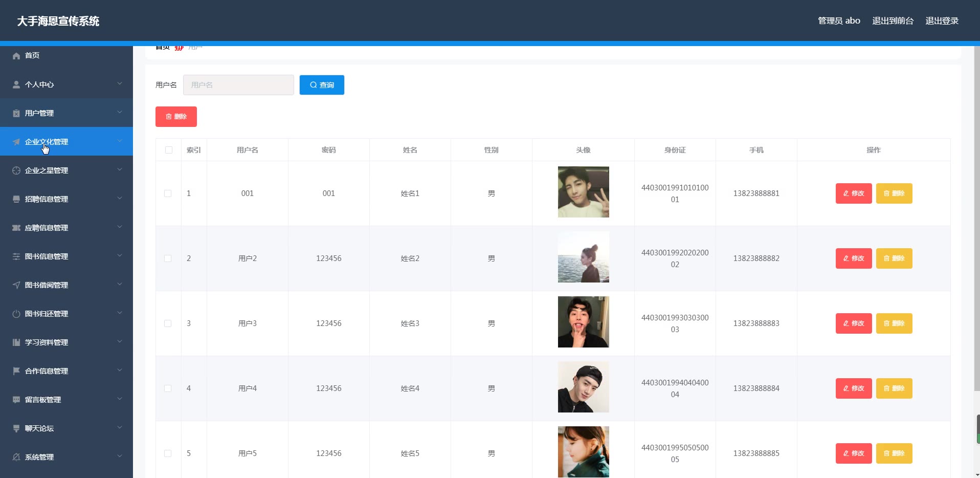Click the avatar thumbnail of 姓名5
Screen dimensions: 980x478
click(584, 452)
